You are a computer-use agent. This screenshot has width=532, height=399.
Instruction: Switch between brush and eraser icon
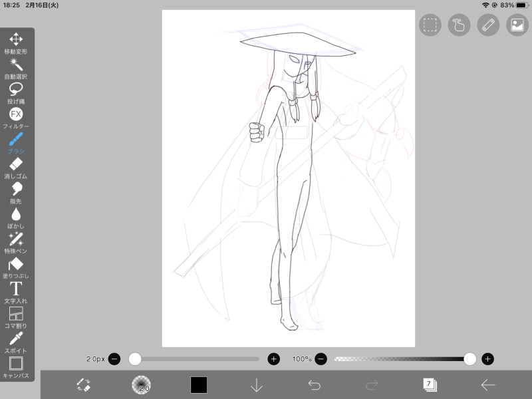84,385
